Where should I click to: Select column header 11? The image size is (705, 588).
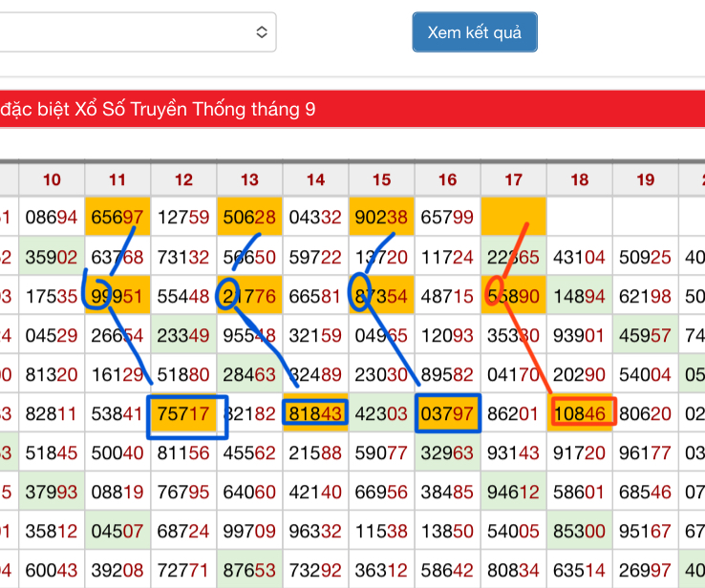[117, 179]
